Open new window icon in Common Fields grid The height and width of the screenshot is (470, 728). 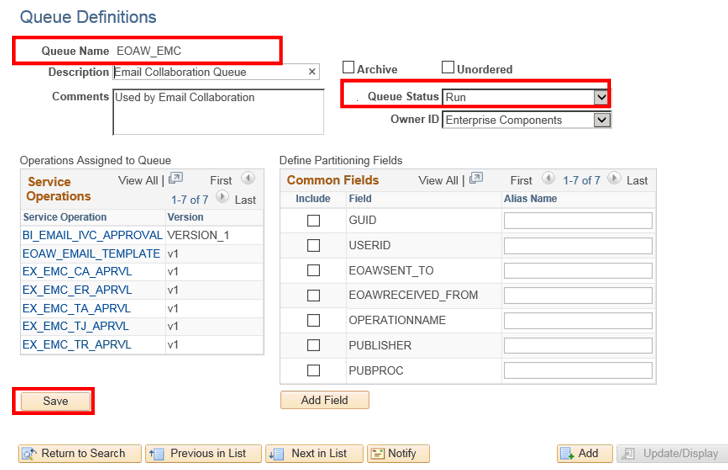(x=476, y=179)
